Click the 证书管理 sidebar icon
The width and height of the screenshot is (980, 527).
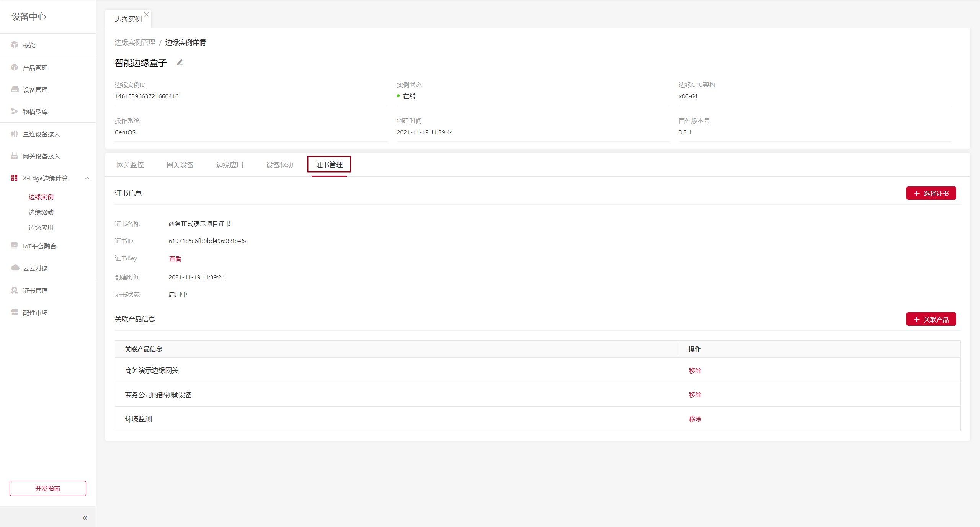pyautogui.click(x=15, y=290)
